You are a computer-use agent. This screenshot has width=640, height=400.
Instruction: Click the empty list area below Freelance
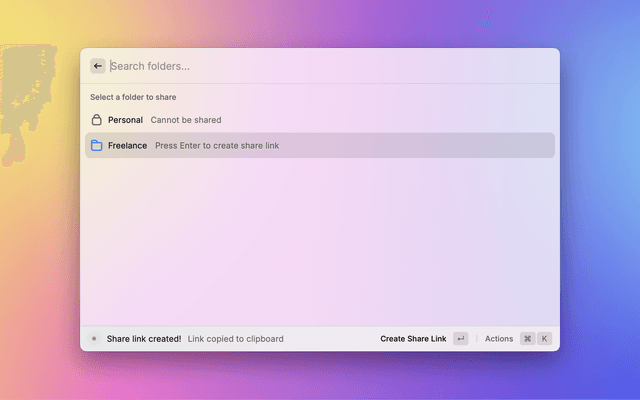pyautogui.click(x=320, y=240)
